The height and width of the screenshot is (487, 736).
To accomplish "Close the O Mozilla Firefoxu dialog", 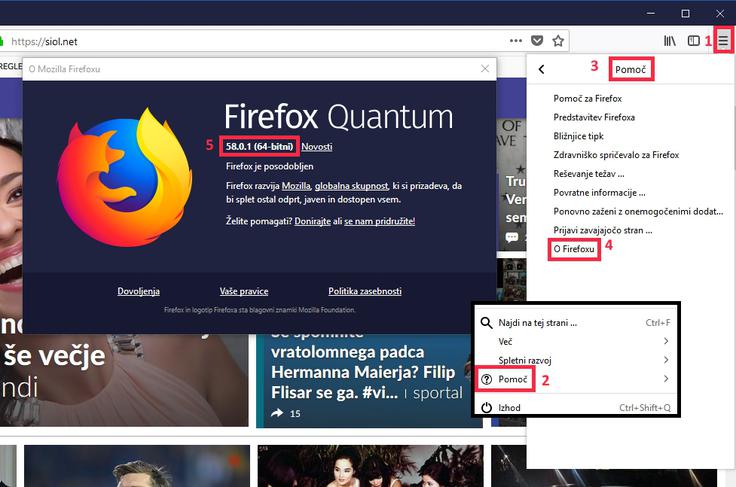I will pos(485,68).
